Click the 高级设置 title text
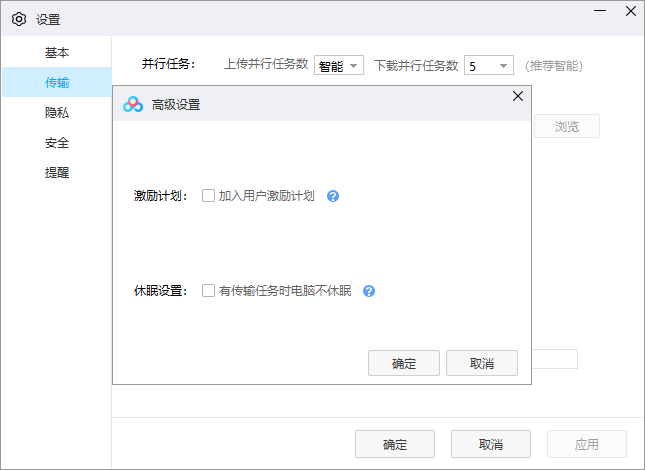The image size is (645, 470). pyautogui.click(x=176, y=105)
